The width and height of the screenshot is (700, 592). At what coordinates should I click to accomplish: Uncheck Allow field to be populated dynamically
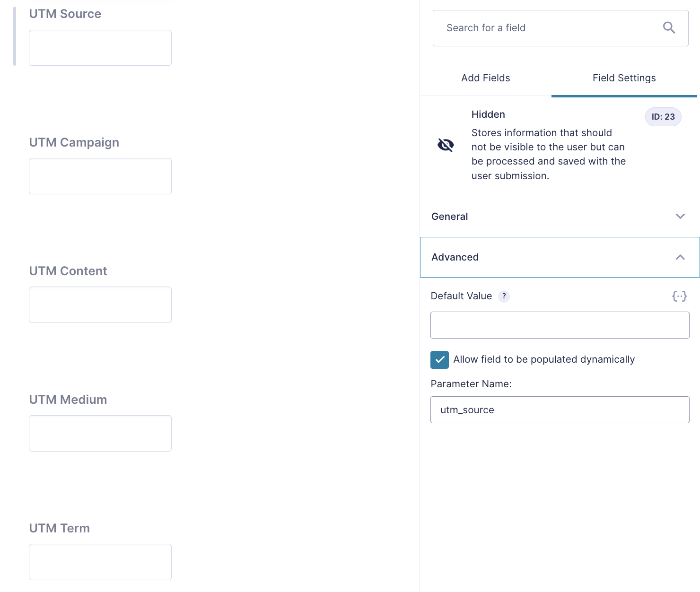(x=439, y=359)
